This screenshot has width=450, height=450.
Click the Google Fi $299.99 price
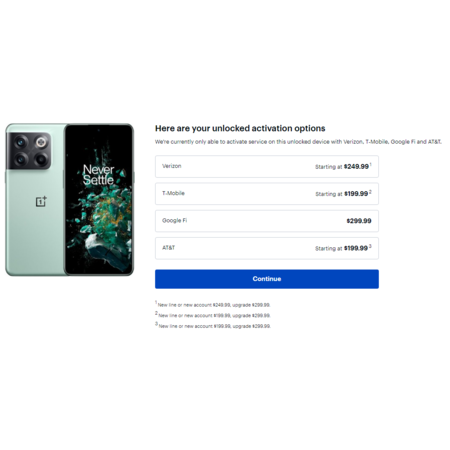point(359,221)
